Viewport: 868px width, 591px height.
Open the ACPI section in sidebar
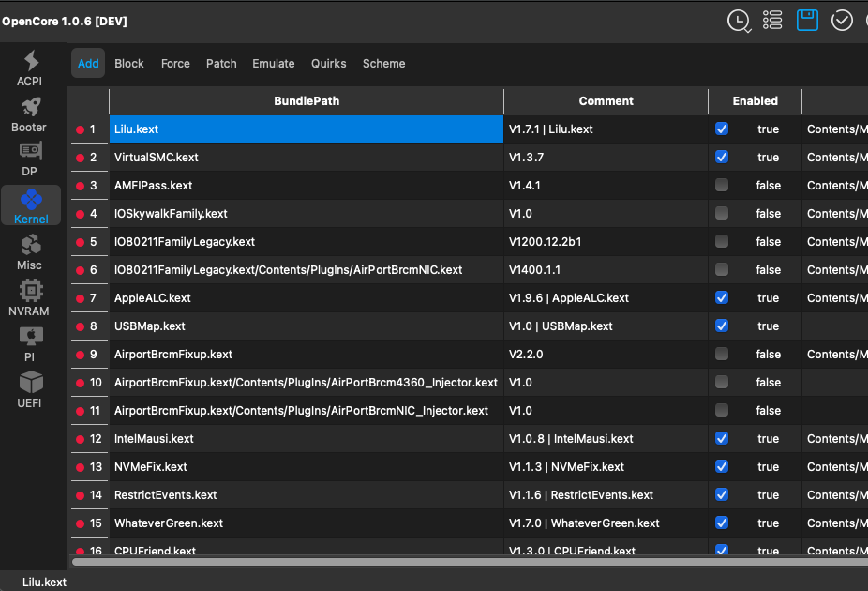[x=30, y=68]
